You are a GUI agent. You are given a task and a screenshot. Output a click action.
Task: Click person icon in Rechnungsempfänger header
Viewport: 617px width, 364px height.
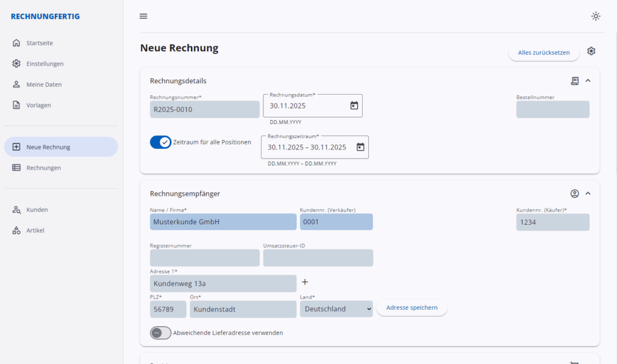[575, 193]
